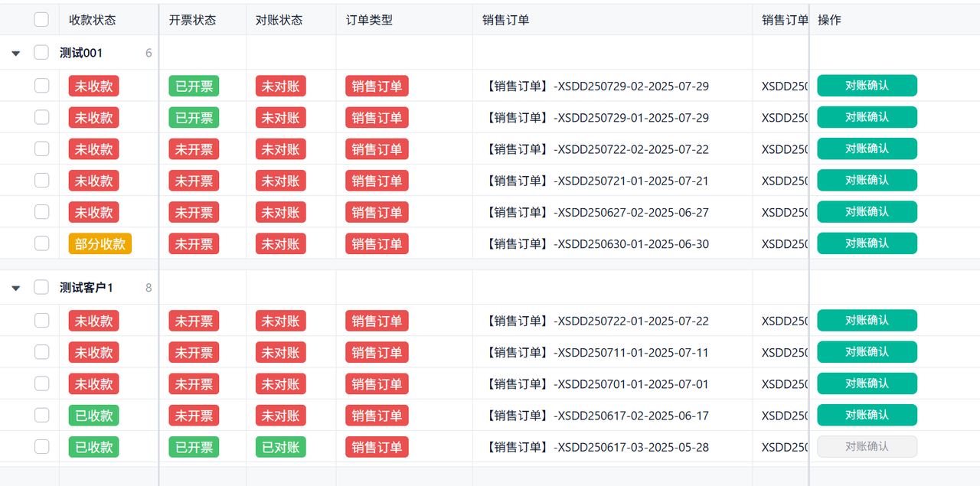Click order text 【销售订单】-XSDD250617-02-2025-06-17
The image size is (980, 486).
pos(596,415)
